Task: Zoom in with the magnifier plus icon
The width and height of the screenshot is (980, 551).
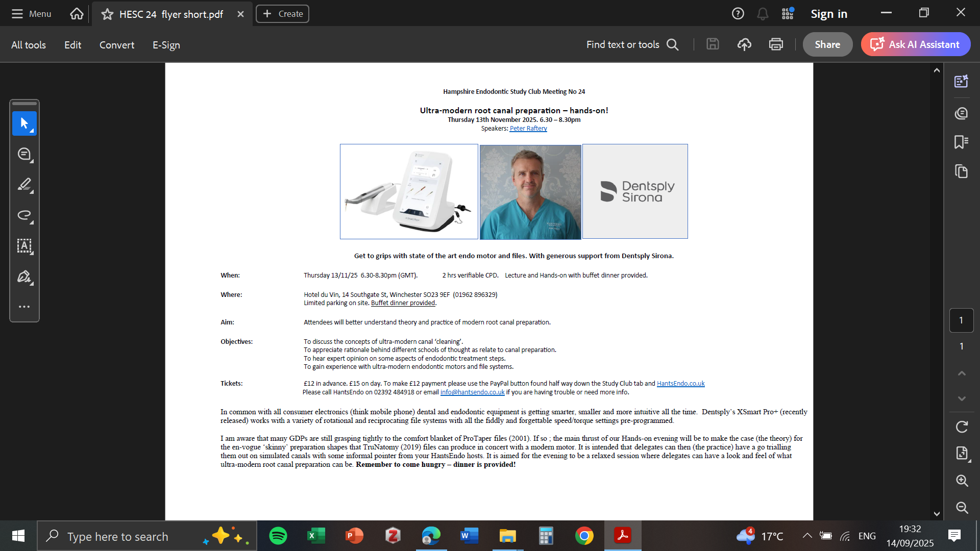Action: click(962, 480)
